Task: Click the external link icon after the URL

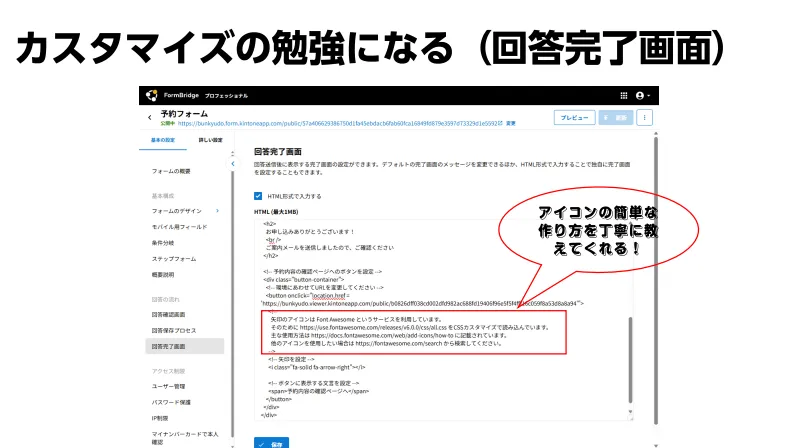Action: (500, 124)
